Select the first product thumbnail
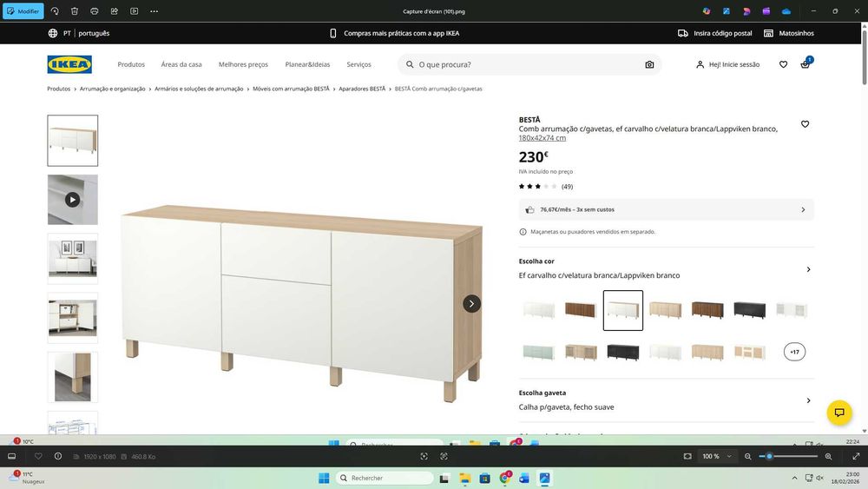The height and width of the screenshot is (489, 868). 73,141
